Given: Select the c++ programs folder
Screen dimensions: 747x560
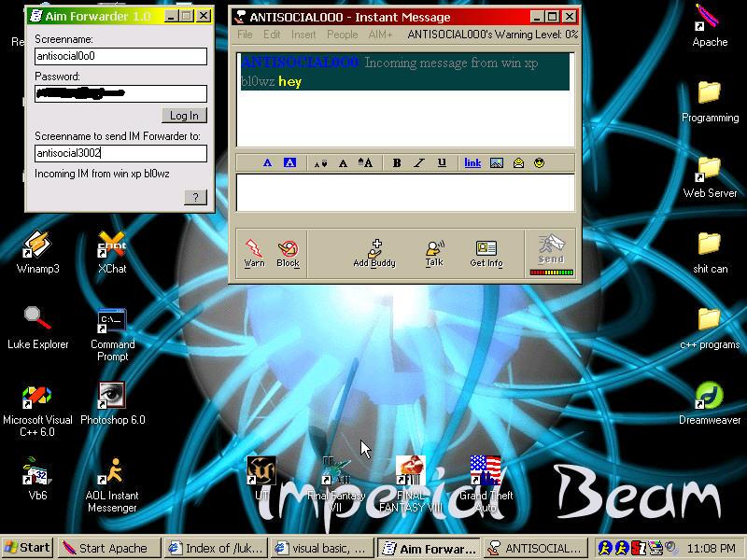Looking at the screenshot, I should (x=710, y=329).
